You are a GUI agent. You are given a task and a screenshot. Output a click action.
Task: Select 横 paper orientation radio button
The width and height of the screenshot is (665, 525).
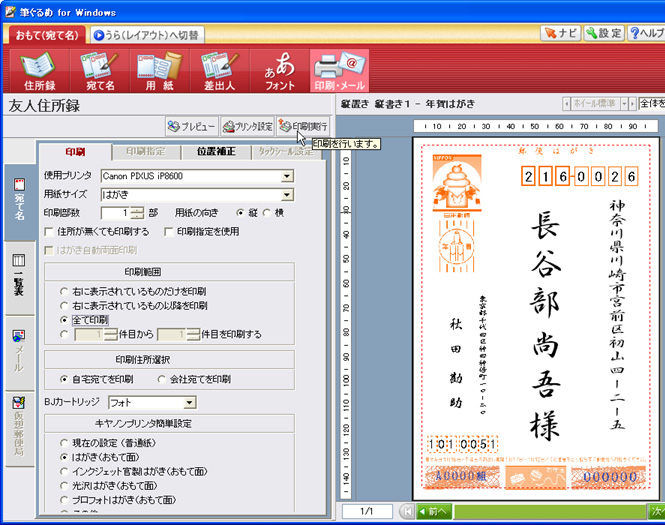tap(267, 213)
